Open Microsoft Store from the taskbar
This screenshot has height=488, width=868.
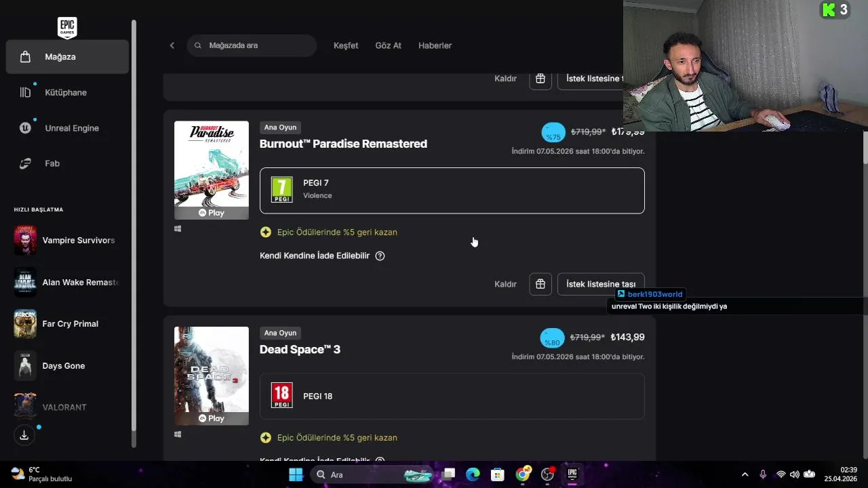coord(498,474)
